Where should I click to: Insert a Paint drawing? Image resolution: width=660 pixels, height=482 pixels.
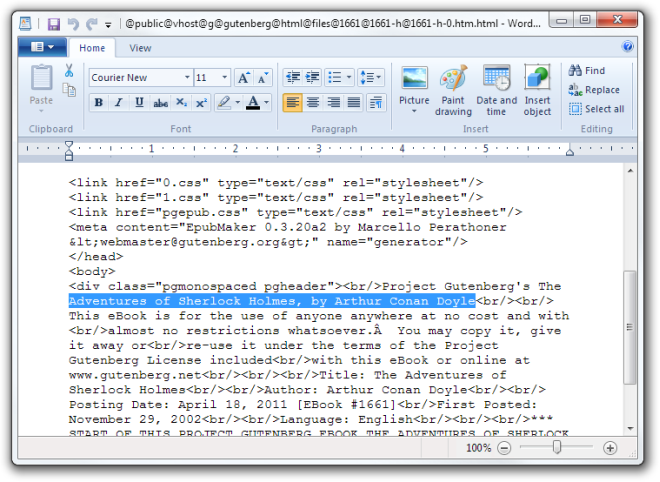tap(453, 90)
